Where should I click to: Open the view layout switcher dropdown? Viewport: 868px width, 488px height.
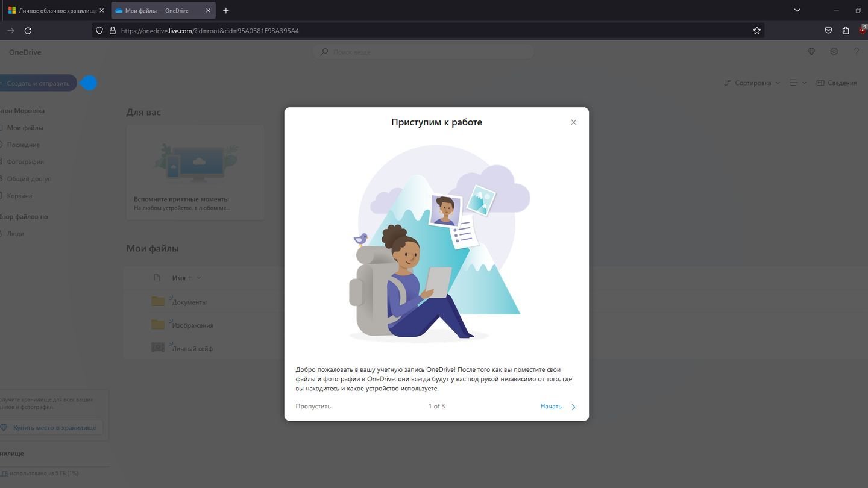tap(798, 83)
